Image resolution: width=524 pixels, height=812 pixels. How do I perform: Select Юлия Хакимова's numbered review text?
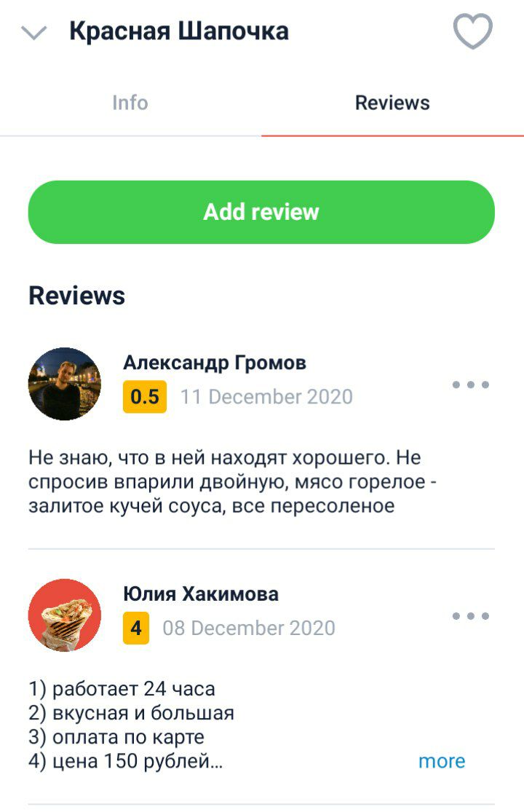[x=132, y=725]
